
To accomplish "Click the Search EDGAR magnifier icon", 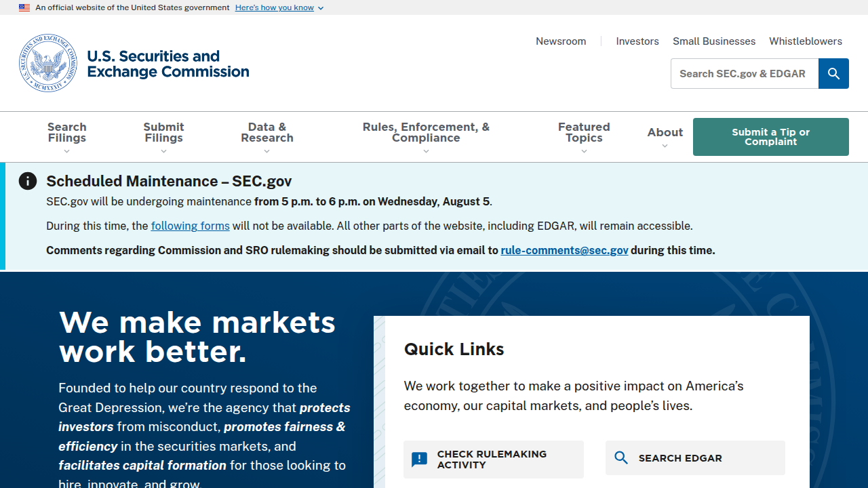I will (x=621, y=458).
